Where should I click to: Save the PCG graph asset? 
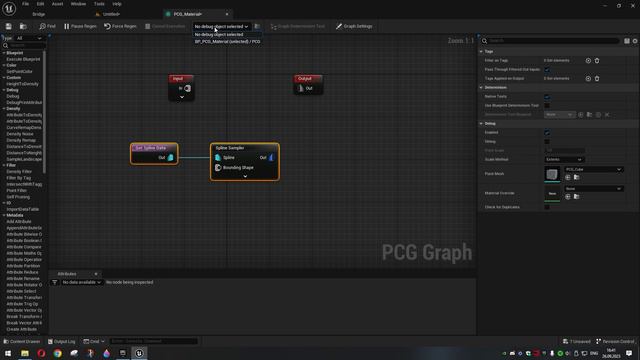pyautogui.click(x=9, y=26)
